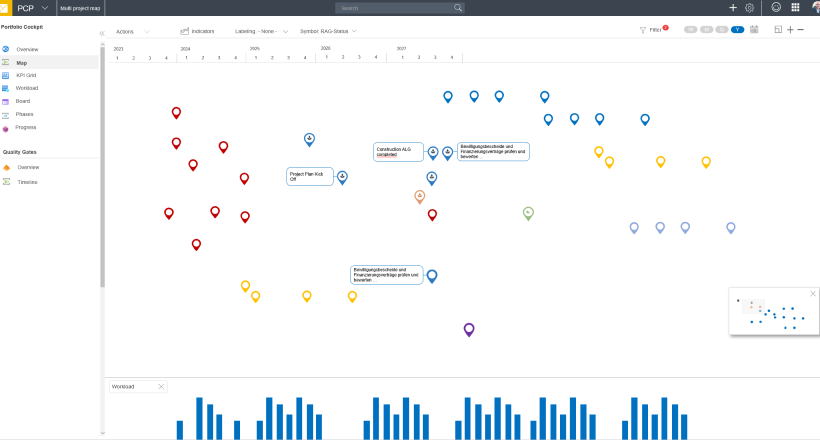Expand the Actions dropdown
Screen dimensions: 820x440
(132, 31)
